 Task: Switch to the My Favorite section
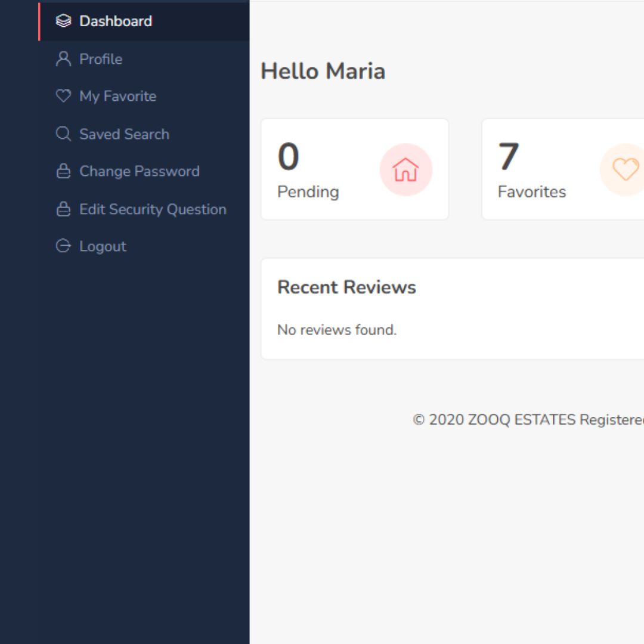117,96
